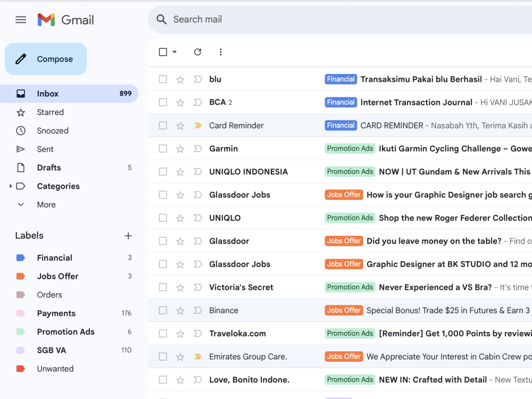Open 'Ikuti Garmin Cycling Challenge' email subject
The width and height of the screenshot is (532, 399).
point(455,148)
